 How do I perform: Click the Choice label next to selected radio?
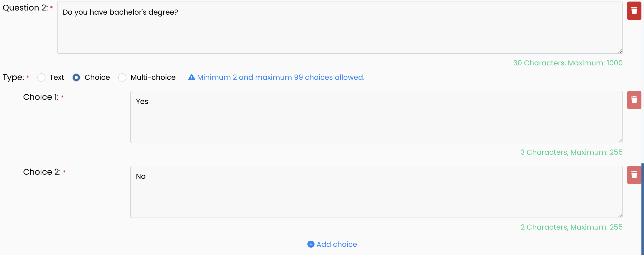pos(97,77)
